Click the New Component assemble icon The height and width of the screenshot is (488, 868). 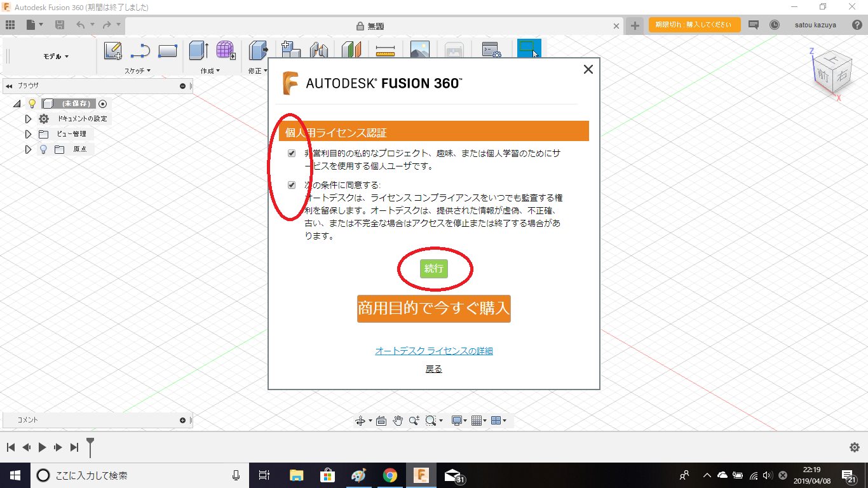290,51
